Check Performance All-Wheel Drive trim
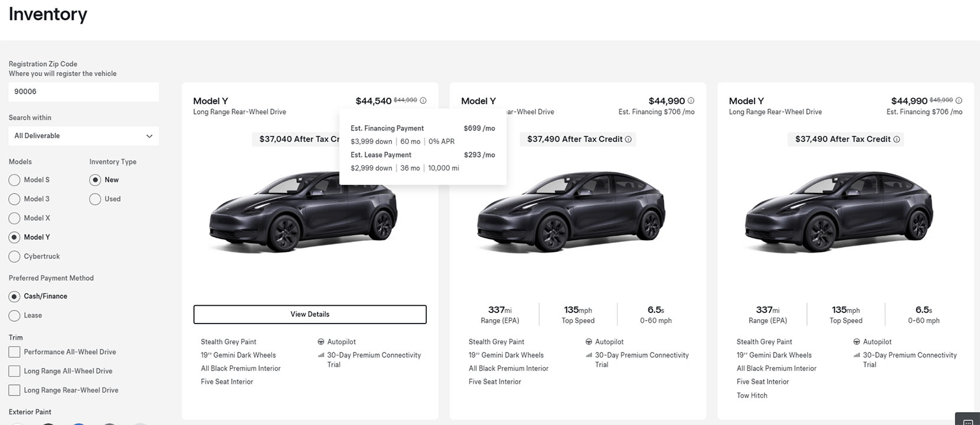 pos(14,352)
